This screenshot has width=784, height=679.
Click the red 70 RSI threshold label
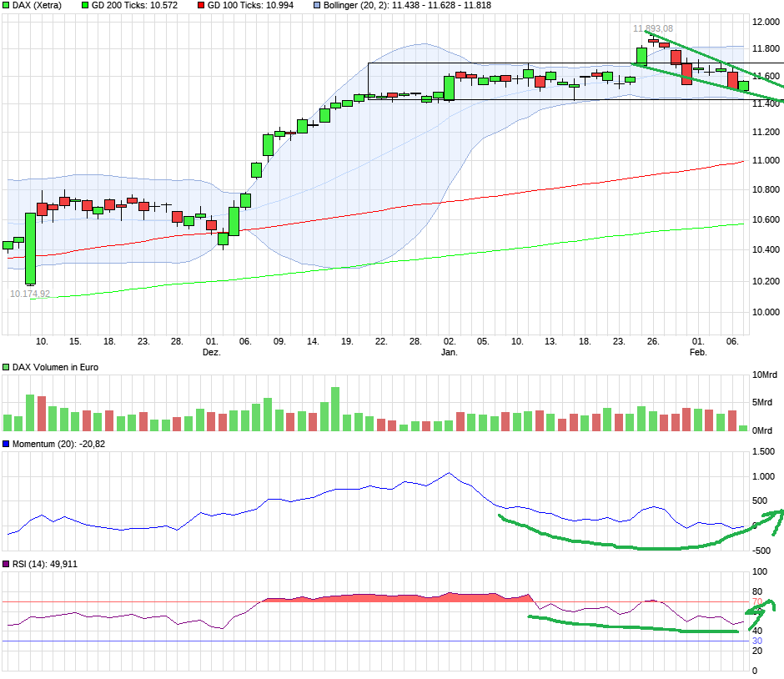coord(757,601)
